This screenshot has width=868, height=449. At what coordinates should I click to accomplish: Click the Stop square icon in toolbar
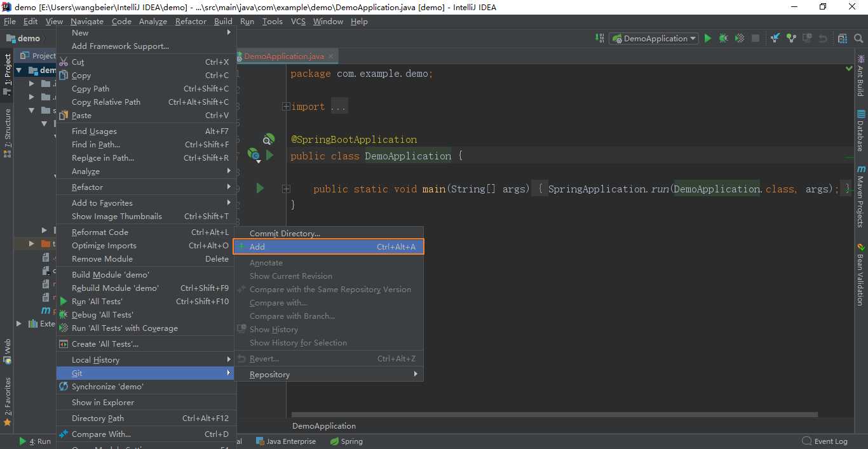756,38
